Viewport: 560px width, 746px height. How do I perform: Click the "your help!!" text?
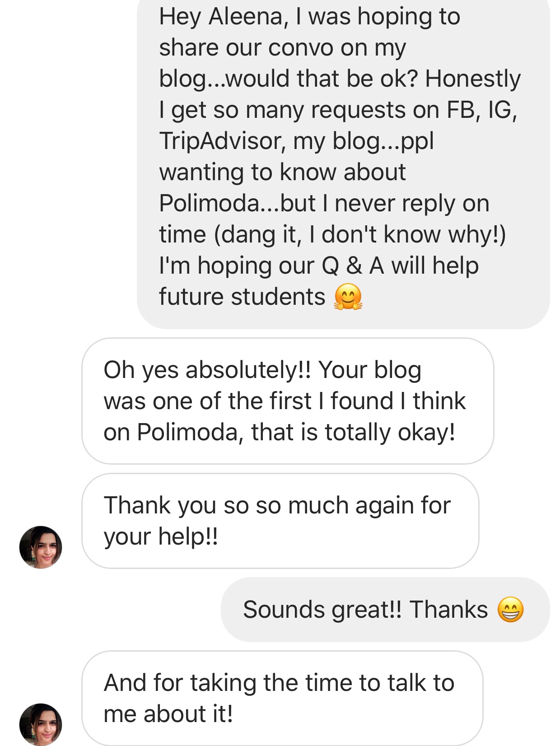[161, 536]
